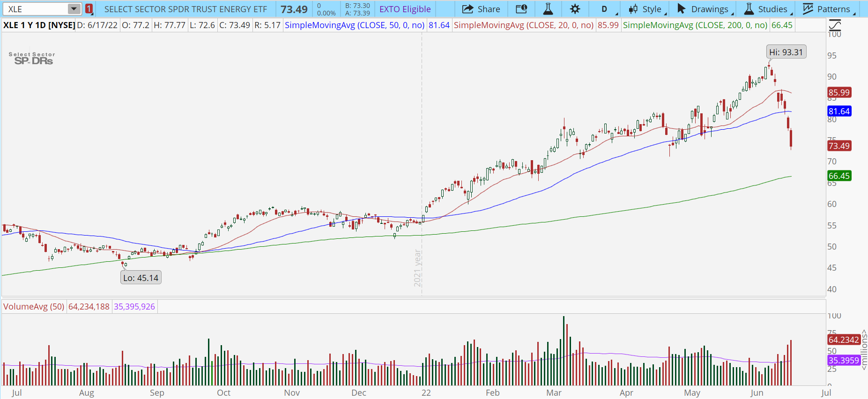Click the VolumeAvg (50) study label
The height and width of the screenshot is (399, 868).
click(34, 307)
